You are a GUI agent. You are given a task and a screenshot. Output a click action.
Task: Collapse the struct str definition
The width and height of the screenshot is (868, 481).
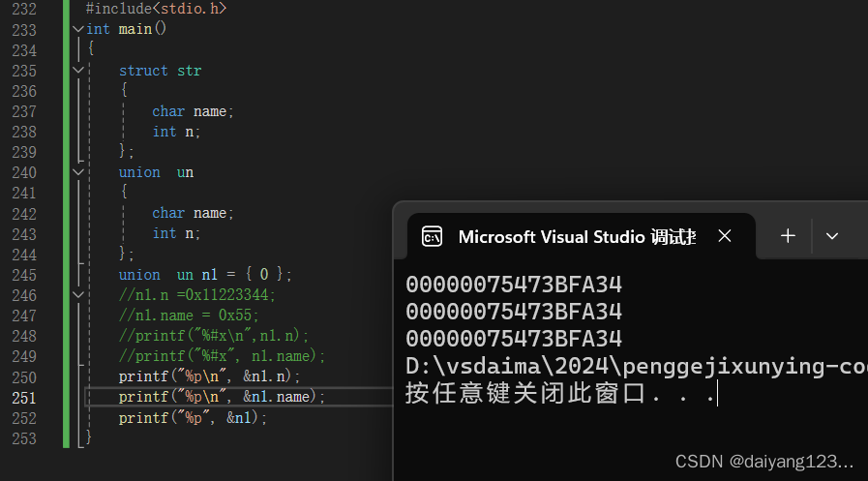[77, 71]
